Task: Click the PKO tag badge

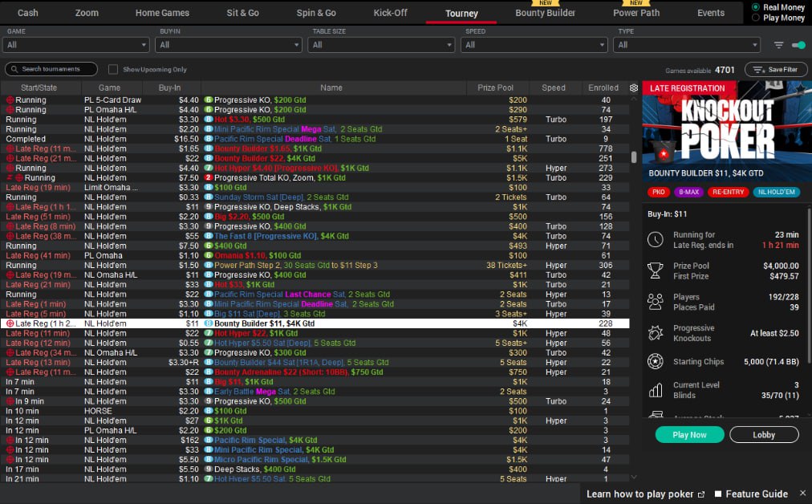Action: click(x=658, y=192)
